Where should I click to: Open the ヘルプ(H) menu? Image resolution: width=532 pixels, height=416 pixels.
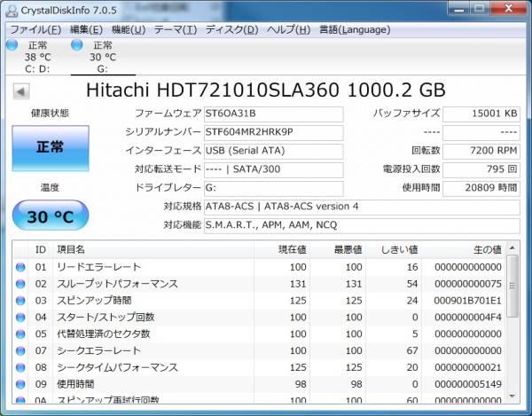(x=288, y=30)
